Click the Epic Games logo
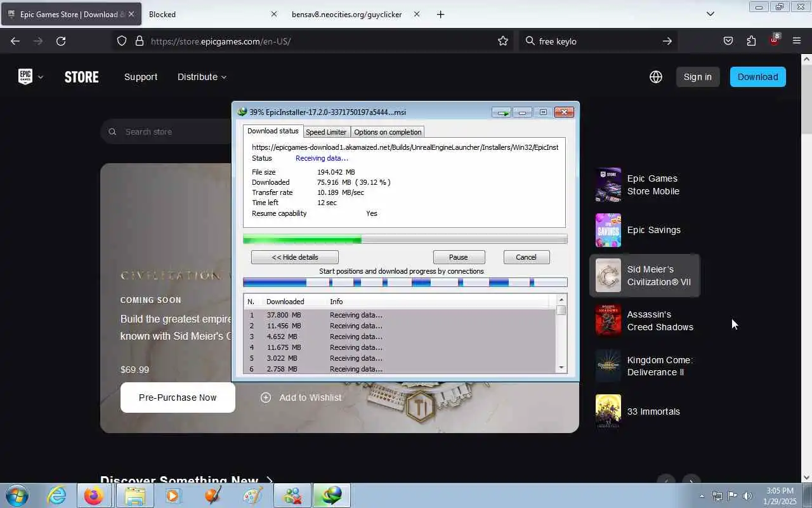The image size is (812, 508). coord(25,77)
